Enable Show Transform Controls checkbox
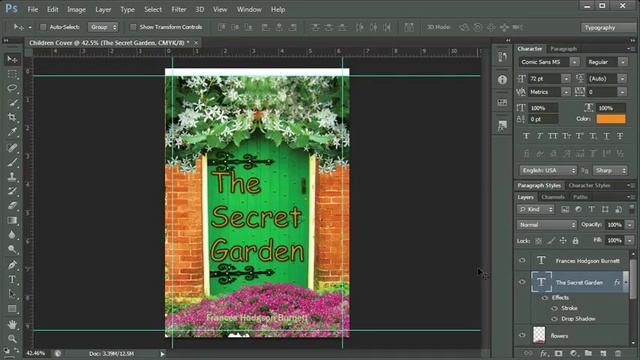 tap(133, 27)
